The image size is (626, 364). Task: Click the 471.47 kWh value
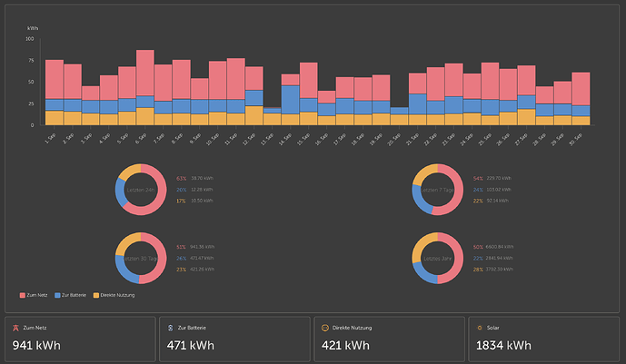click(202, 259)
